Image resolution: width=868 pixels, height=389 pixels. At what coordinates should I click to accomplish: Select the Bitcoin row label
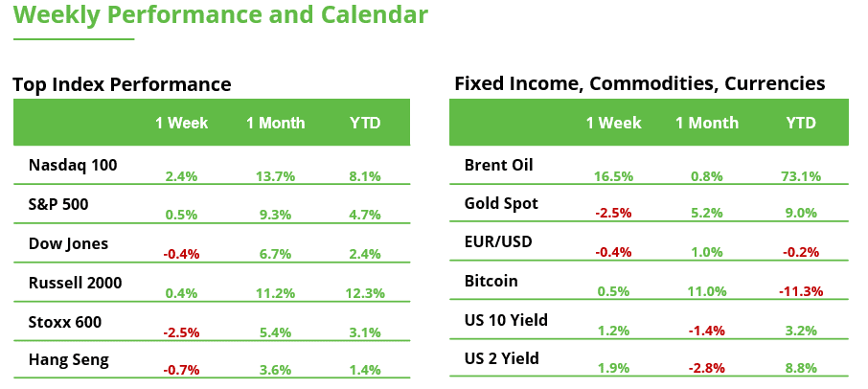click(x=491, y=282)
